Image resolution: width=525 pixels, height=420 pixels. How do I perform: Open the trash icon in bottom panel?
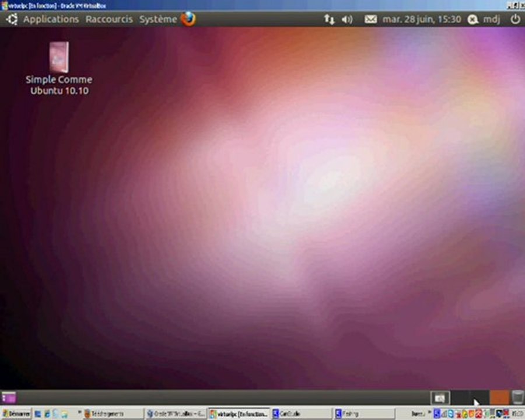[517, 397]
